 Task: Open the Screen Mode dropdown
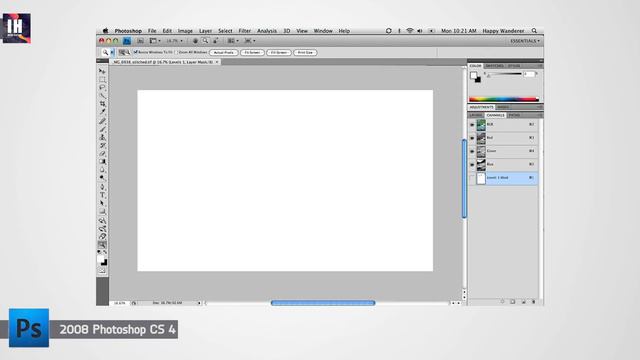(249, 41)
